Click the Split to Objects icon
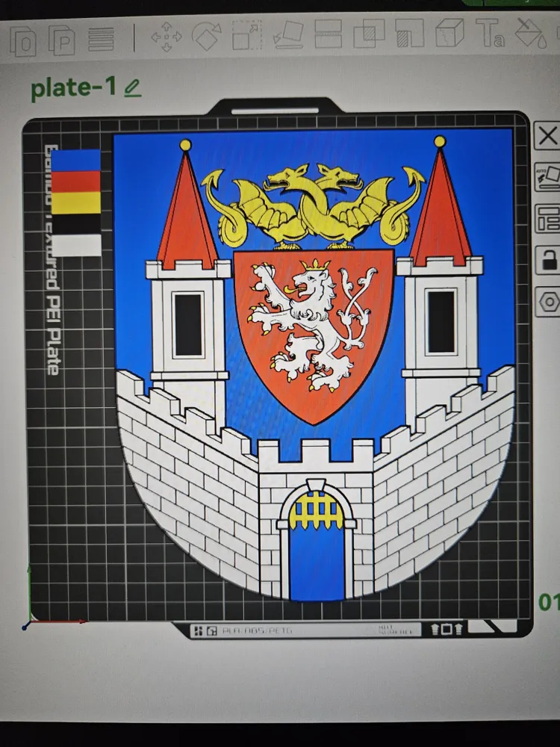The width and height of the screenshot is (560, 747). click(22, 41)
